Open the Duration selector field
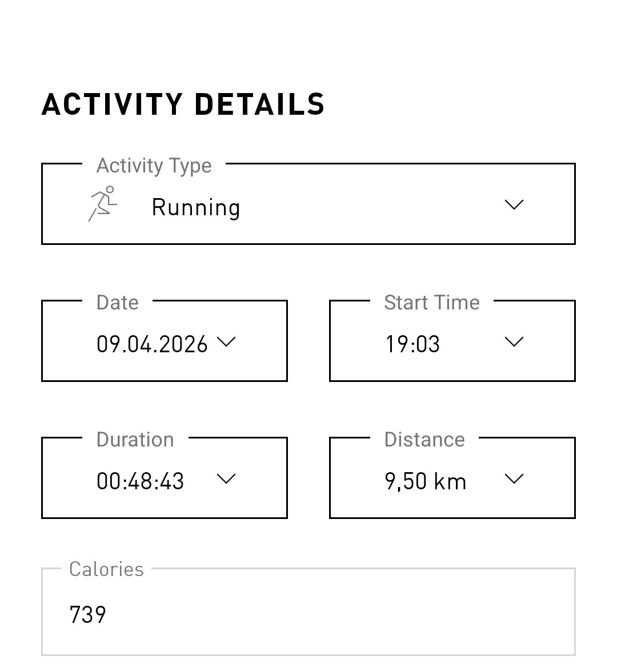 (165, 478)
